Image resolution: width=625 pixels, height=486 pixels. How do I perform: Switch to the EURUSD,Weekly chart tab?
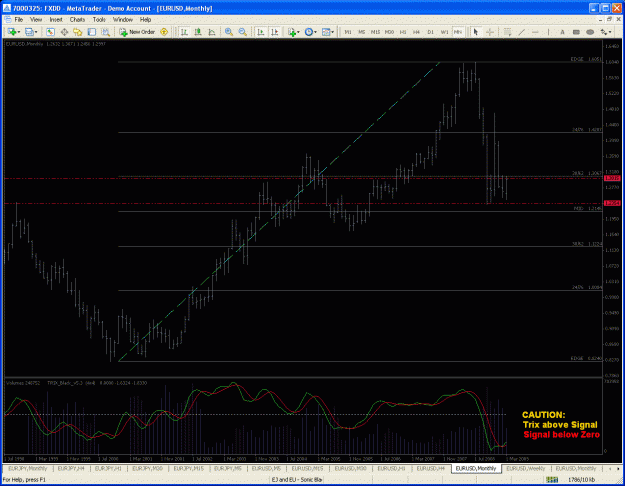point(525,468)
